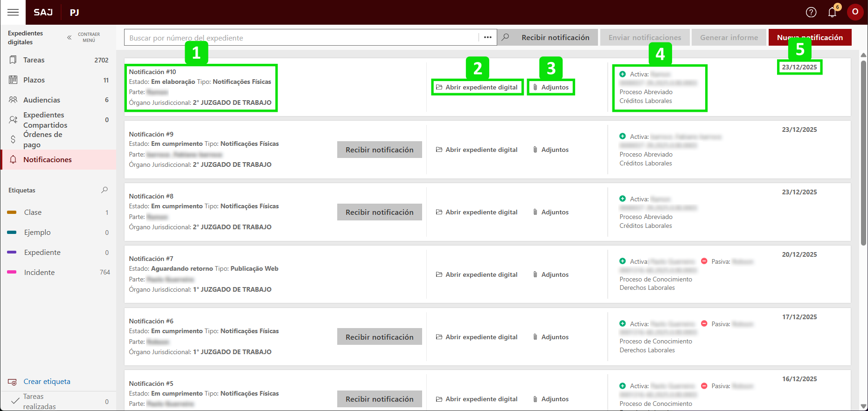Open expediente digital for Notificación #7
This screenshot has width=868, height=411.
(477, 274)
